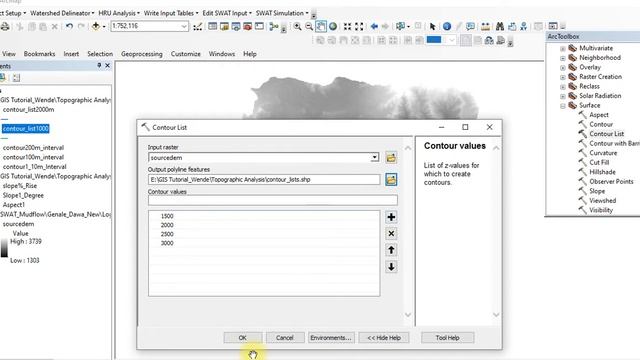
Task: Select the contour200m_interval layer
Action: click(x=33, y=148)
